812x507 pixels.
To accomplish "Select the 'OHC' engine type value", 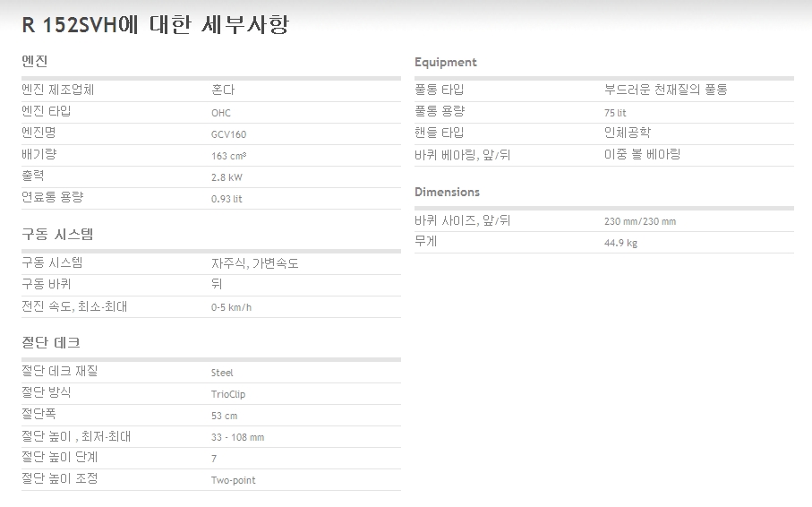I will (220, 113).
